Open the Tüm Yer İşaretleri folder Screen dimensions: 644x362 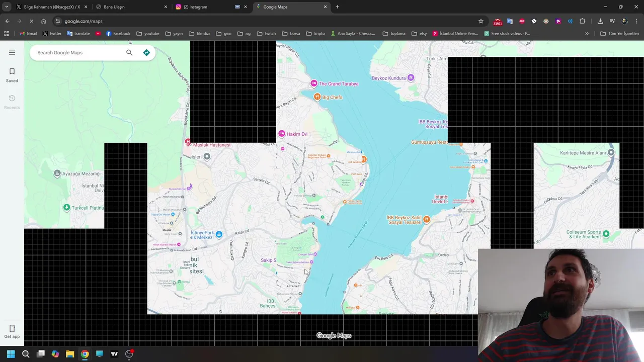(619, 34)
